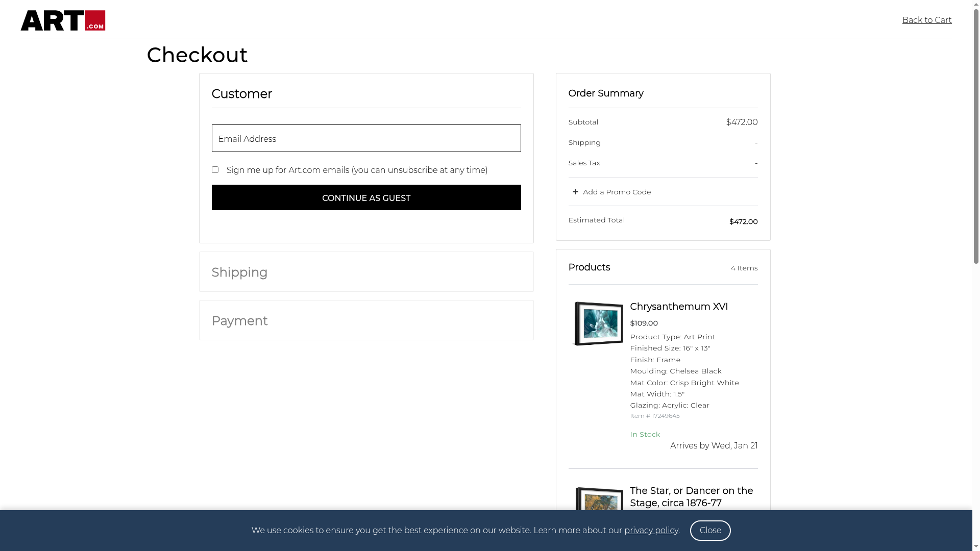Viewport: 980px width, 551px height.
Task: Enable the Art.com emails signup checkbox
Action: (215, 170)
